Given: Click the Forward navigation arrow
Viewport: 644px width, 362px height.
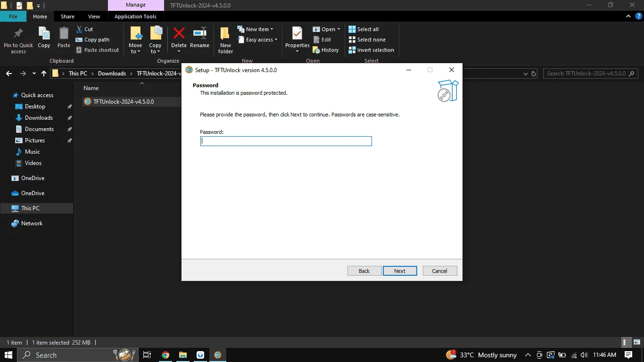Looking at the screenshot, I should point(23,74).
